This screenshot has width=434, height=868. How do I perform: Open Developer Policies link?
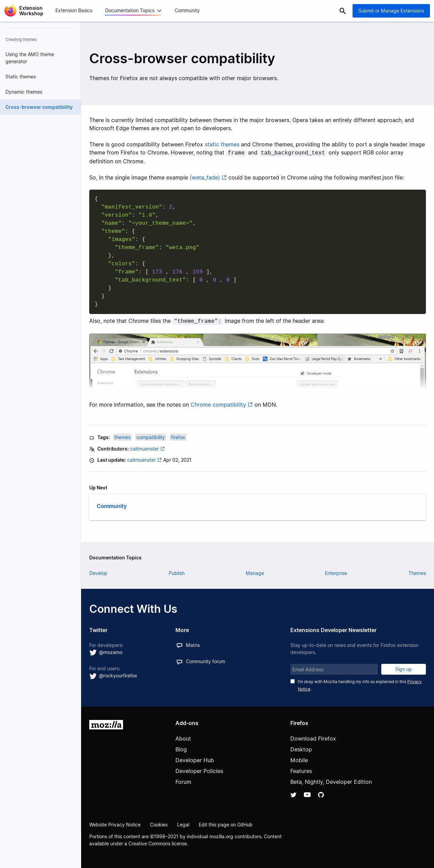[199, 771]
